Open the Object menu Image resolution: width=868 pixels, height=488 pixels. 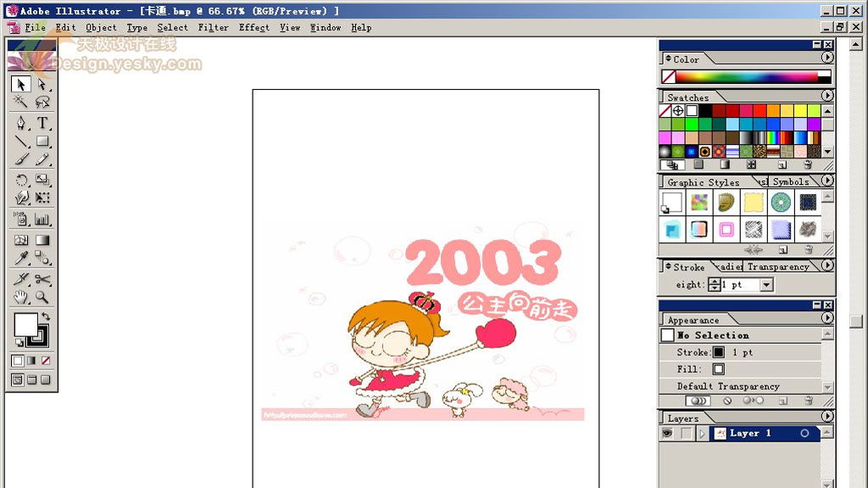(x=102, y=27)
